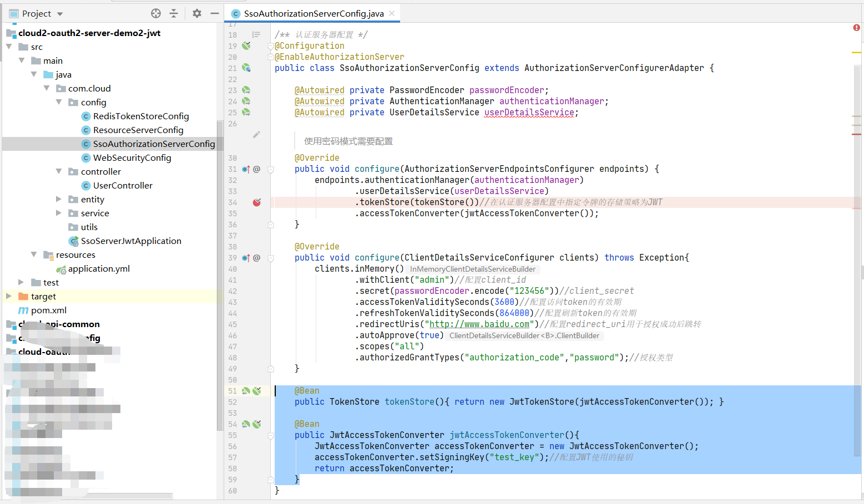Select cloud2-oauth2-server-demo2-jwt module root
The height and width of the screenshot is (504, 864).
[89, 33]
